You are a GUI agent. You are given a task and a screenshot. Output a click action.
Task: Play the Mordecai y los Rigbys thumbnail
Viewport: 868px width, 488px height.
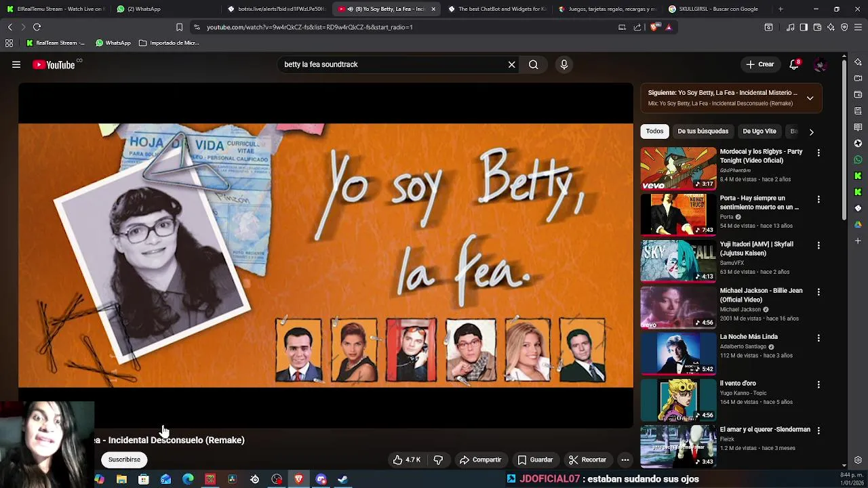[x=678, y=168]
